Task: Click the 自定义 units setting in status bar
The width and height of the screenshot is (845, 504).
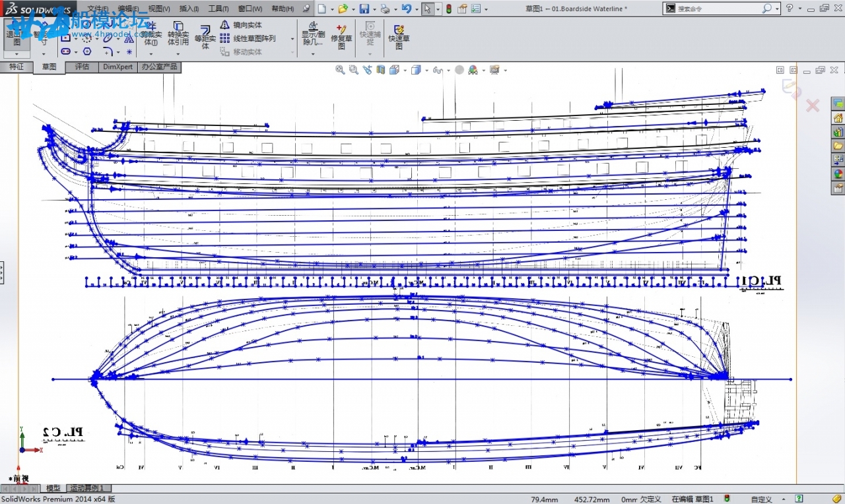Action: pyautogui.click(x=761, y=499)
